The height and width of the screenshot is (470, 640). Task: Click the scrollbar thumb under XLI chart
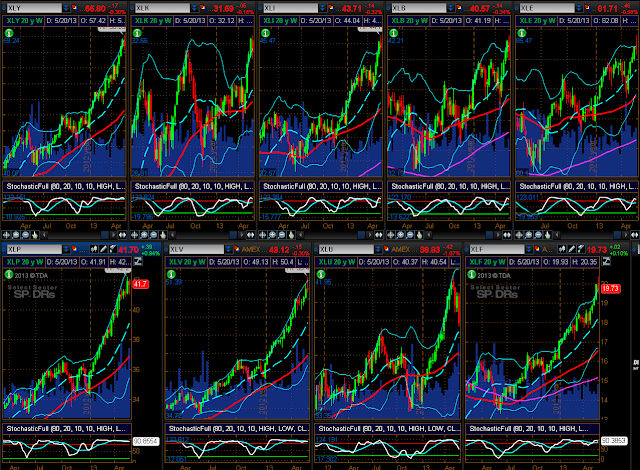tap(361, 235)
